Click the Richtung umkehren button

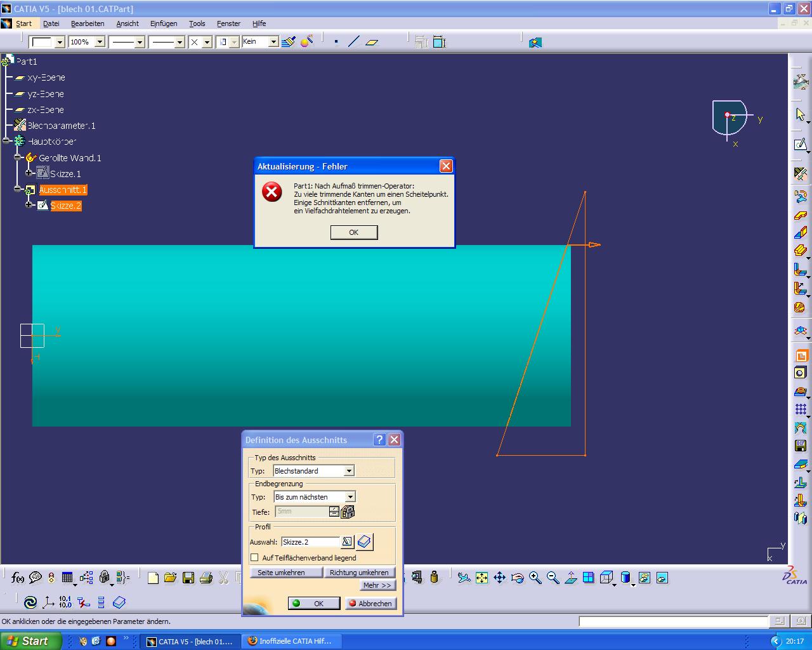[x=359, y=573]
